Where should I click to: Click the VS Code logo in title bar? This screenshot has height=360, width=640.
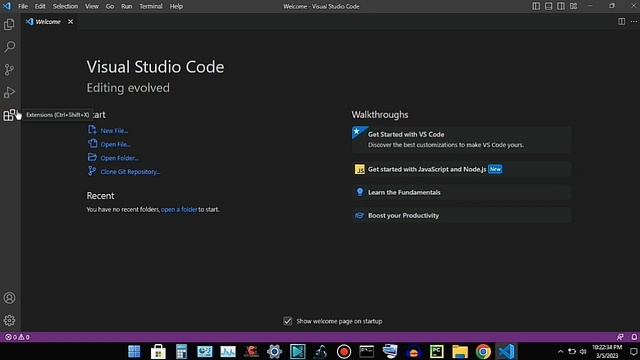click(7, 6)
